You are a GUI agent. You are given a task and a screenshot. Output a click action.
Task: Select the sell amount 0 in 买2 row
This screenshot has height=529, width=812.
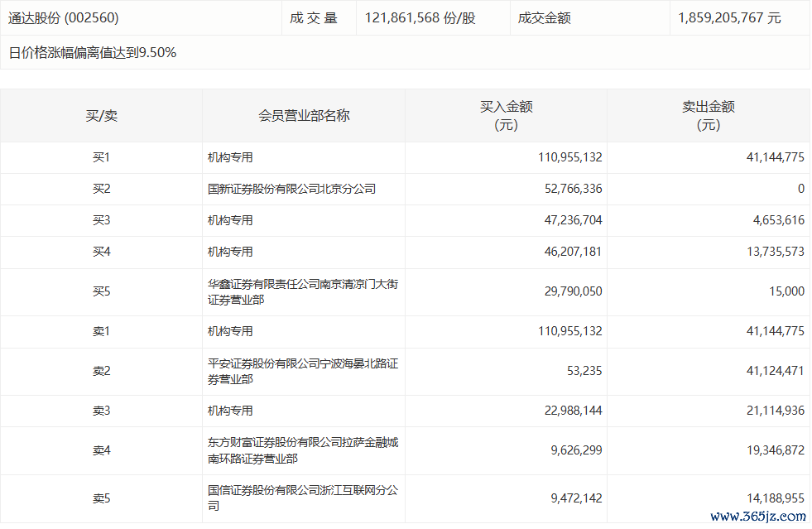click(x=801, y=189)
